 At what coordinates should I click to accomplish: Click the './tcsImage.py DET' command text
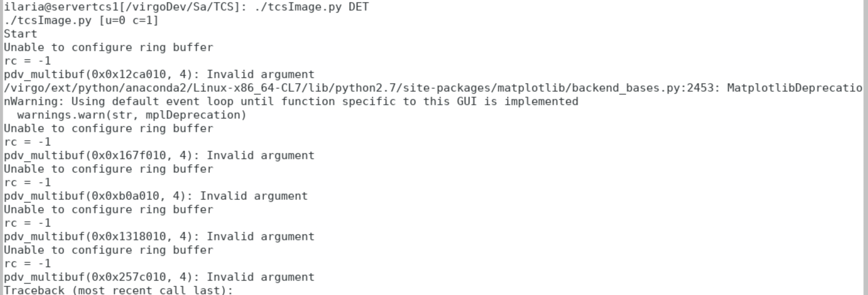click(x=312, y=7)
